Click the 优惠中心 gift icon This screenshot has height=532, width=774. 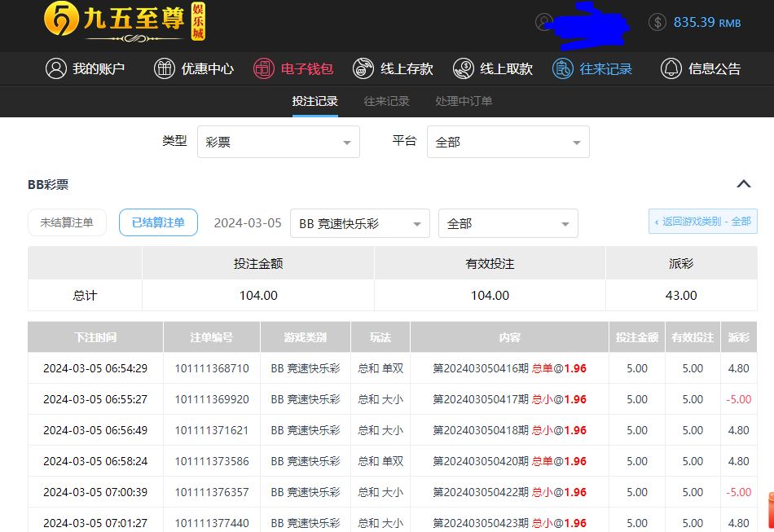tap(165, 68)
